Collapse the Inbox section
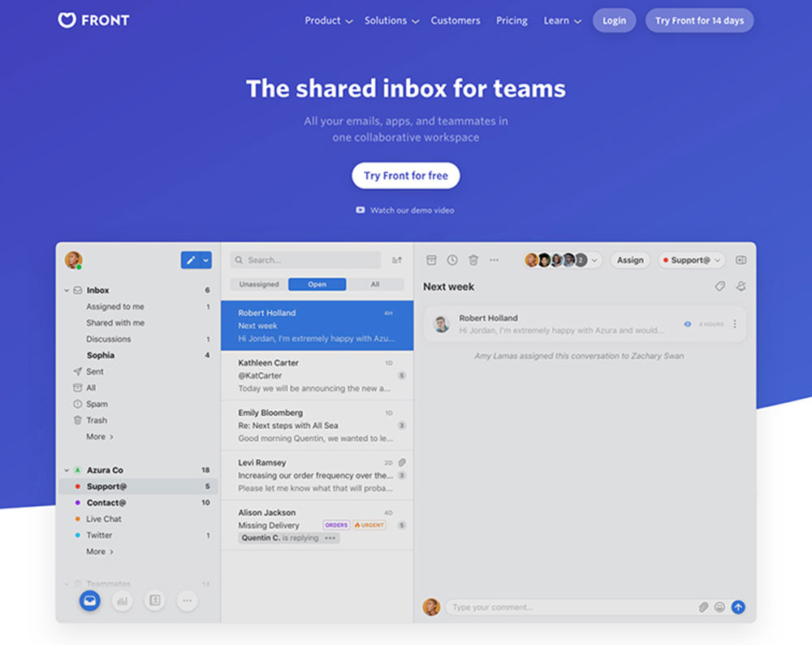Screen dimensions: 812x645 click(67, 291)
